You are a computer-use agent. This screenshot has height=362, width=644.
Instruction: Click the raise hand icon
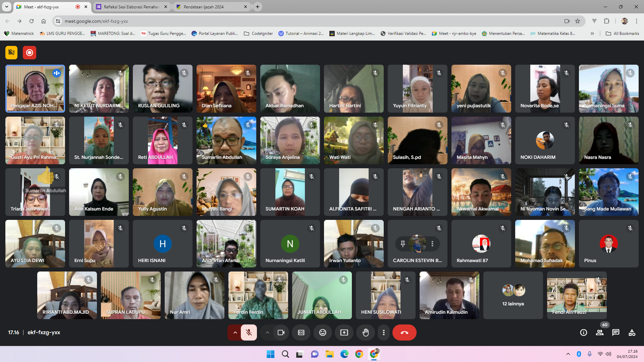pos(366,333)
